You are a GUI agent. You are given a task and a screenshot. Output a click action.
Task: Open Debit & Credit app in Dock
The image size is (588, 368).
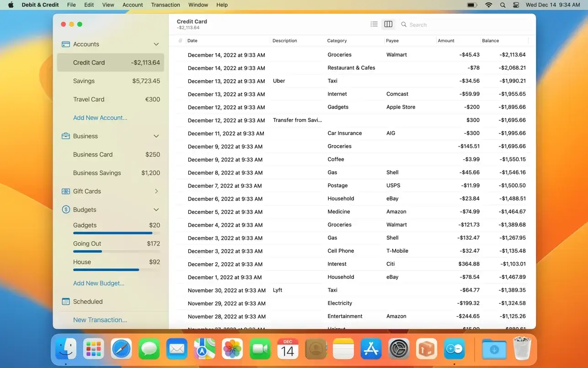454,350
